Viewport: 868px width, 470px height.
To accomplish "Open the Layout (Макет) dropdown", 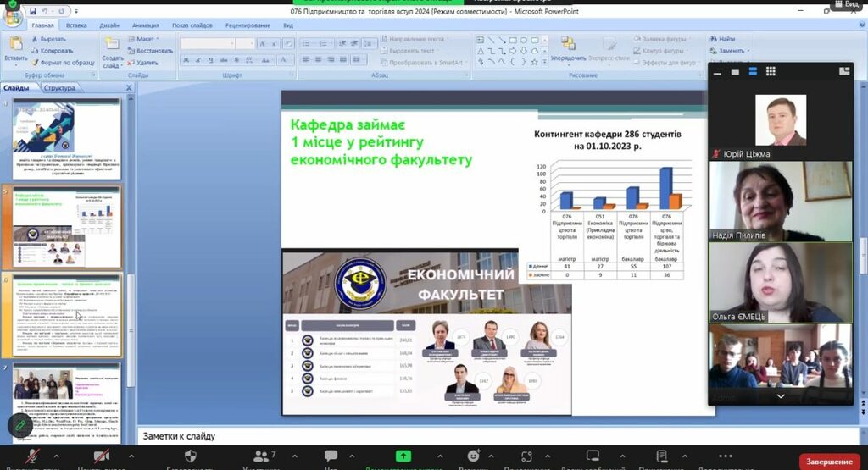I will pos(146,39).
